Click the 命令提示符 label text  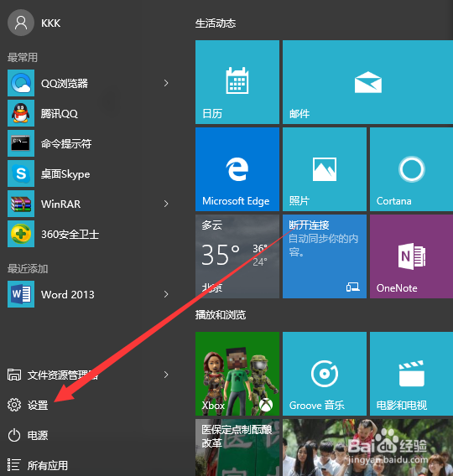pyautogui.click(x=66, y=143)
